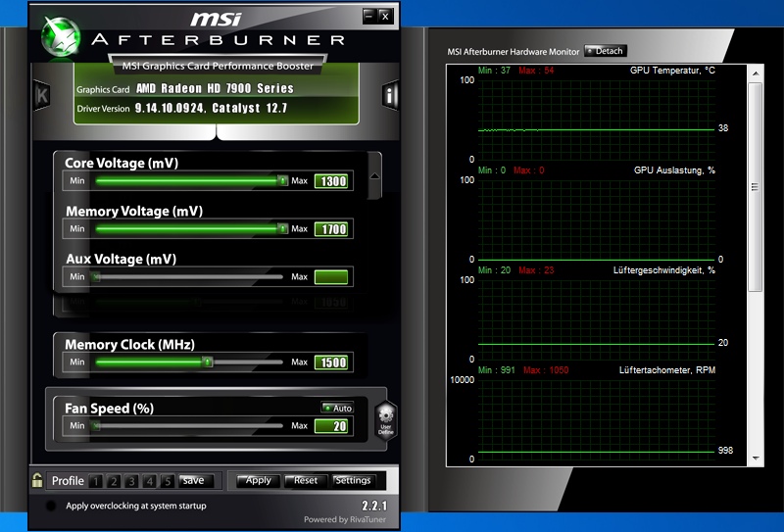
Task: Click the 'Powered by RivaTuner' text
Action: point(345,519)
